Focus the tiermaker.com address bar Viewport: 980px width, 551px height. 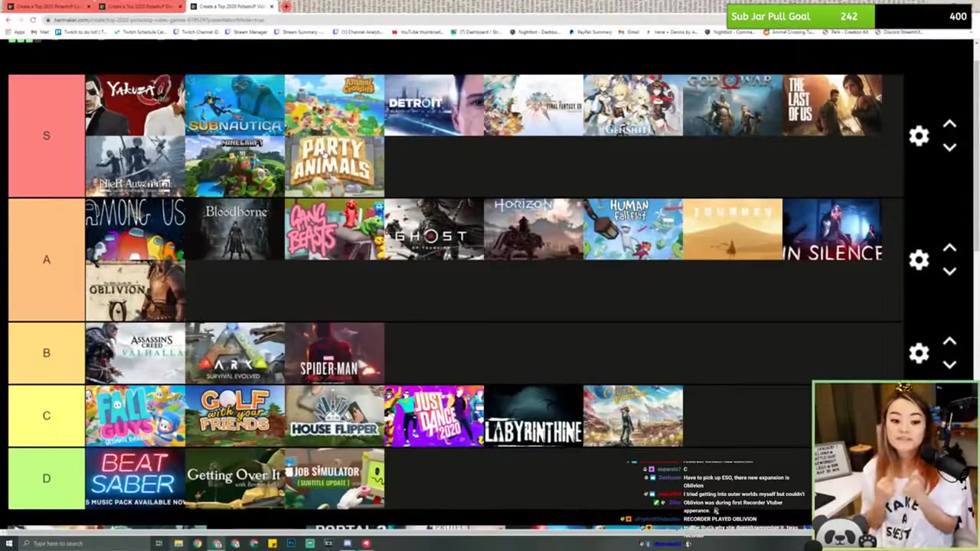pos(383,19)
